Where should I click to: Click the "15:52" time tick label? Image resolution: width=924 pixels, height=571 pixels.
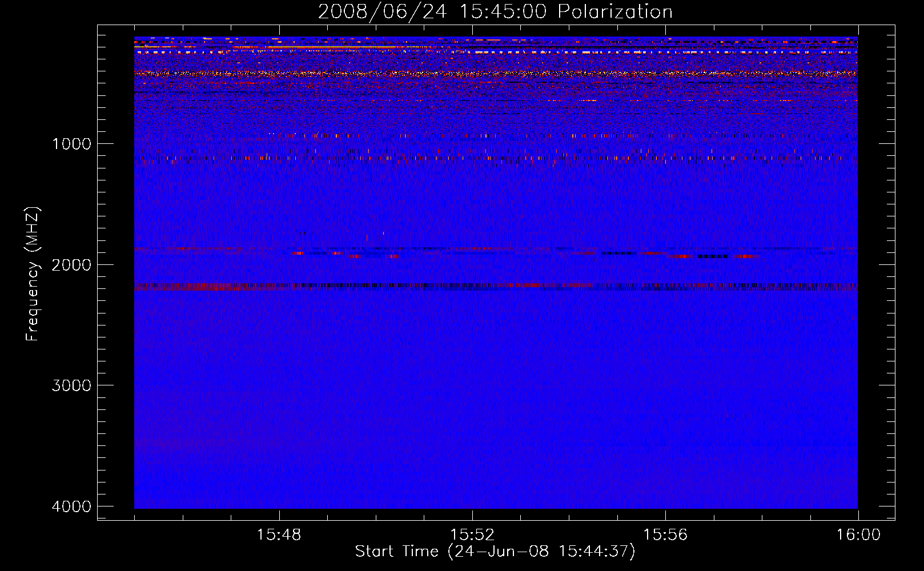(472, 535)
